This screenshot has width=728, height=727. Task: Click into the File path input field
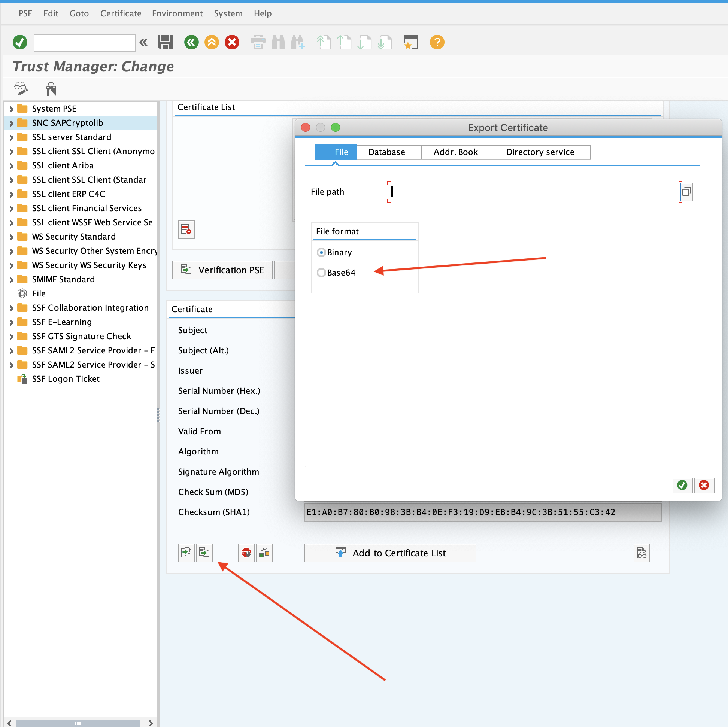pyautogui.click(x=534, y=192)
